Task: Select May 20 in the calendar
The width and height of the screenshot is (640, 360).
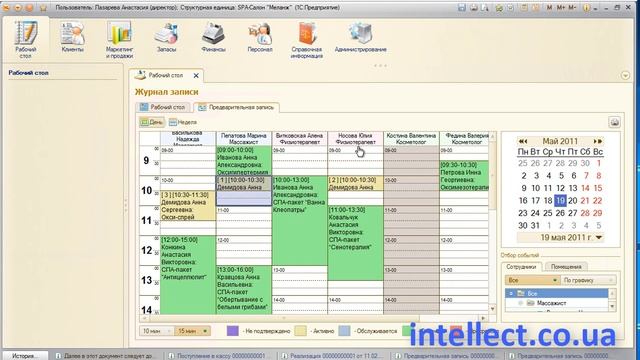Action: (x=573, y=200)
